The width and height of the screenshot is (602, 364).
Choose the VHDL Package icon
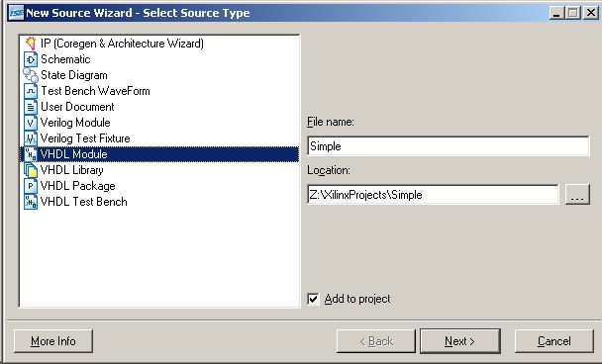pyautogui.click(x=31, y=186)
